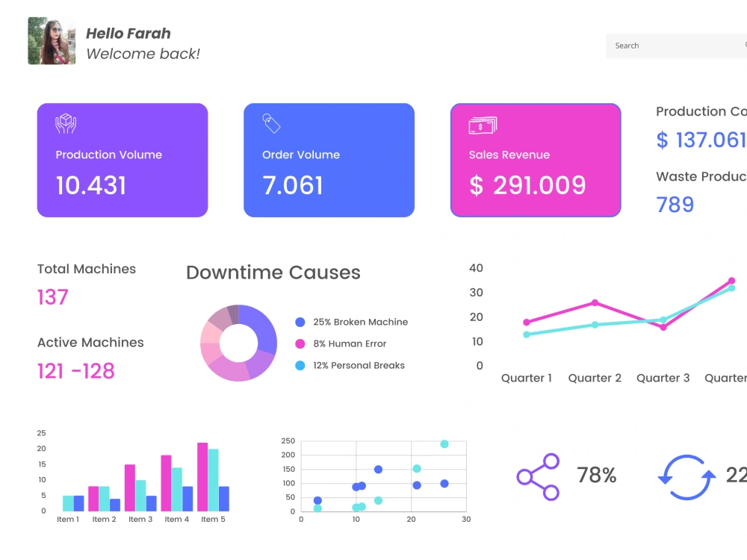Click the Downtime Causes heading
This screenshot has width=747, height=560.
(x=273, y=273)
